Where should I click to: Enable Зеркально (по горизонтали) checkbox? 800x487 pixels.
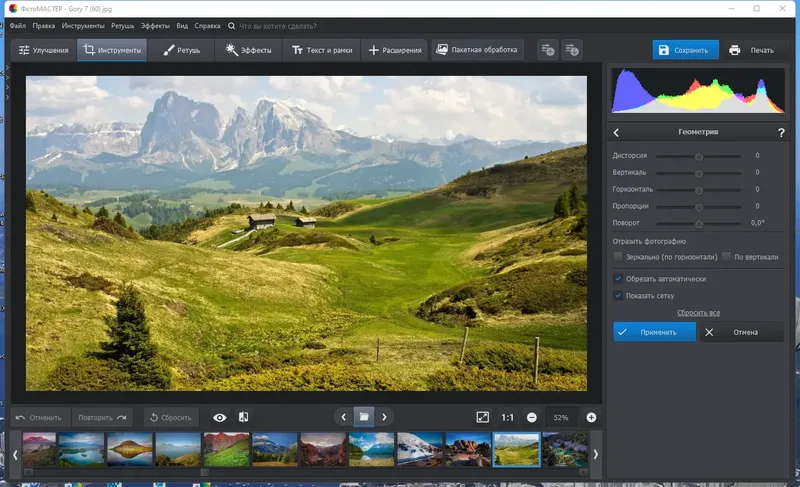pyautogui.click(x=618, y=257)
